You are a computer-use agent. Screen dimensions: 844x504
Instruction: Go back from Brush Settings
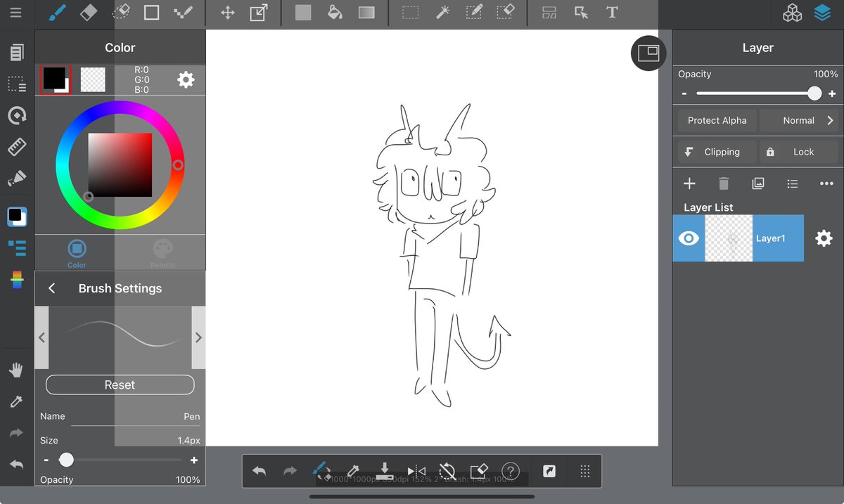(51, 288)
